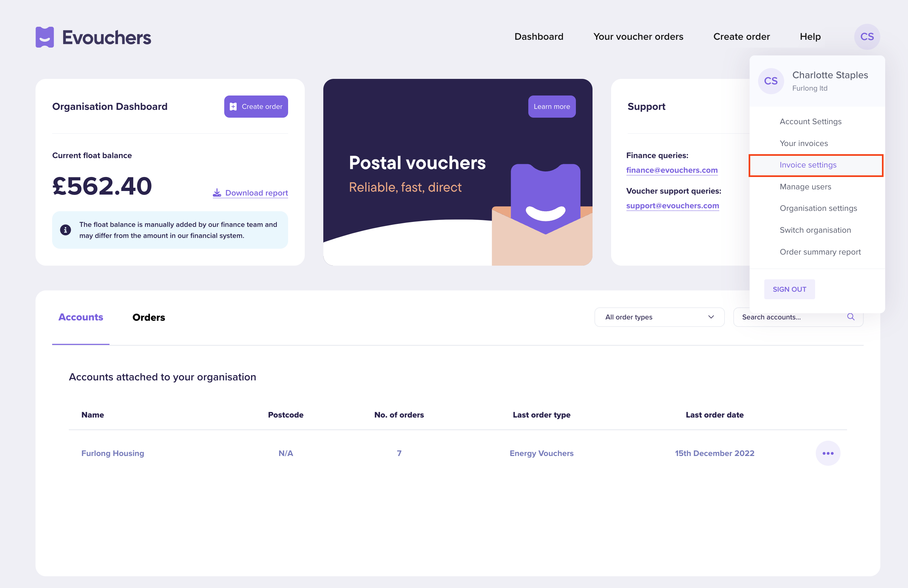Choose Switch organisation in the user menu
The width and height of the screenshot is (908, 588).
pos(815,230)
